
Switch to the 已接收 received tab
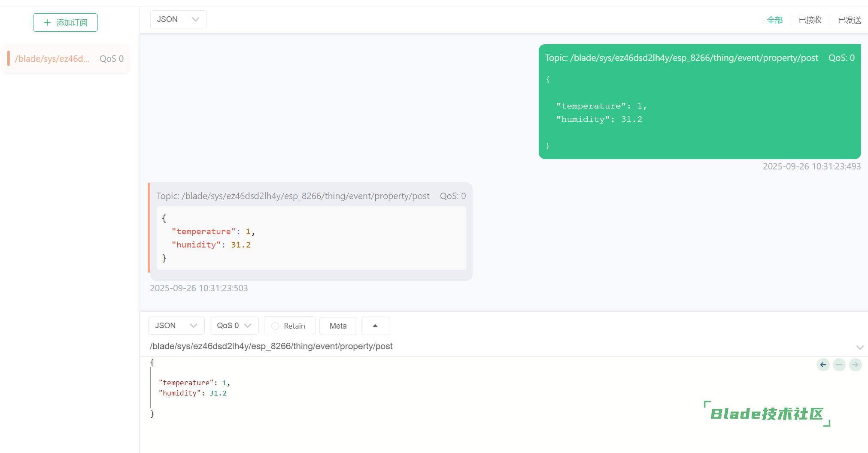pos(810,20)
